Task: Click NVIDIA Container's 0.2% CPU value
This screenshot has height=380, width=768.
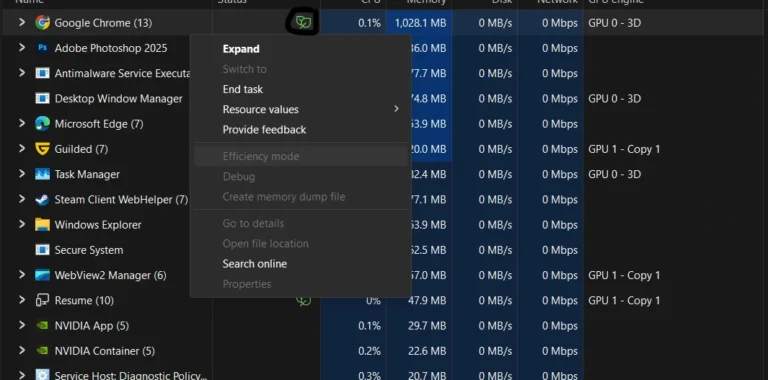Action: click(369, 352)
